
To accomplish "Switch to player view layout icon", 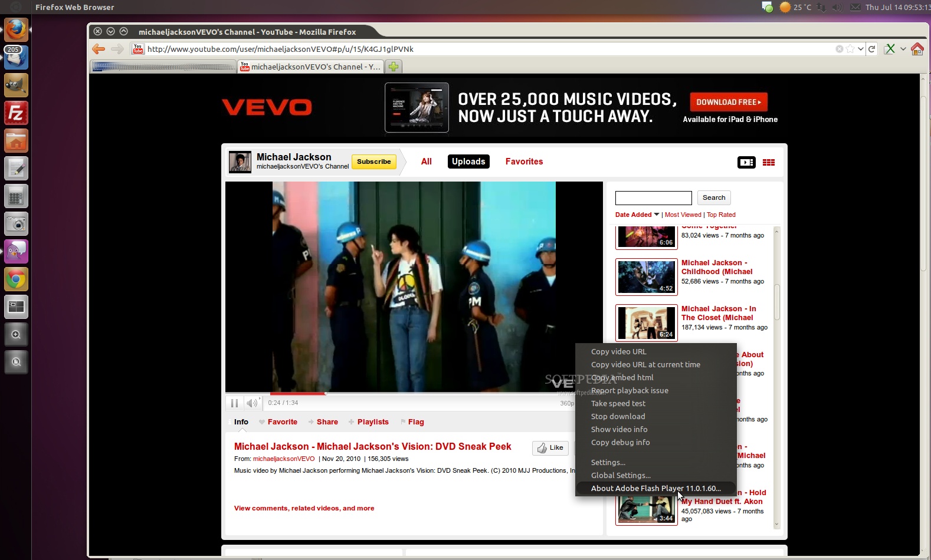I will tap(746, 163).
